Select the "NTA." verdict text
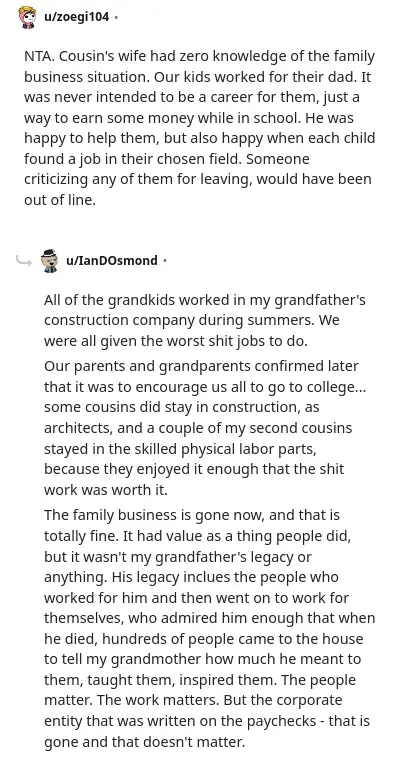 [x=40, y=57]
